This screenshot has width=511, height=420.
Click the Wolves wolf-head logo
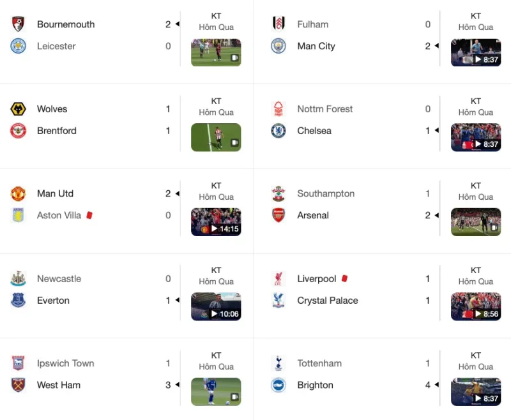(19, 109)
